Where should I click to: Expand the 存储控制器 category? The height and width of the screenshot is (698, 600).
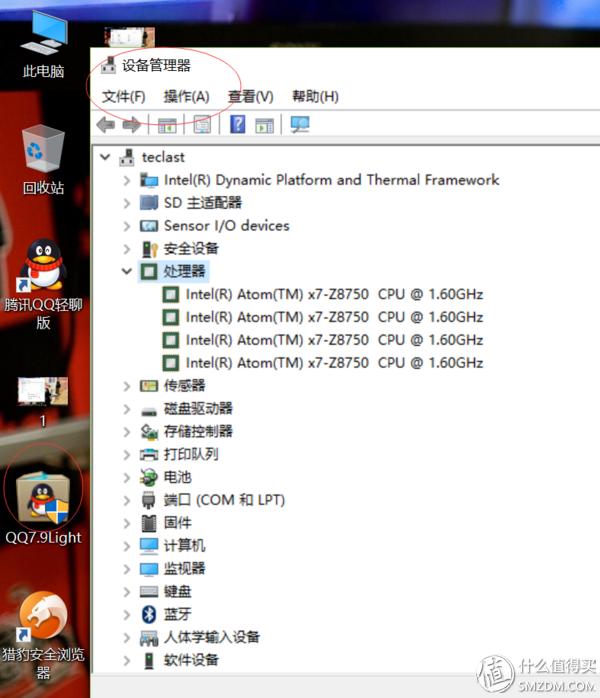(x=127, y=432)
